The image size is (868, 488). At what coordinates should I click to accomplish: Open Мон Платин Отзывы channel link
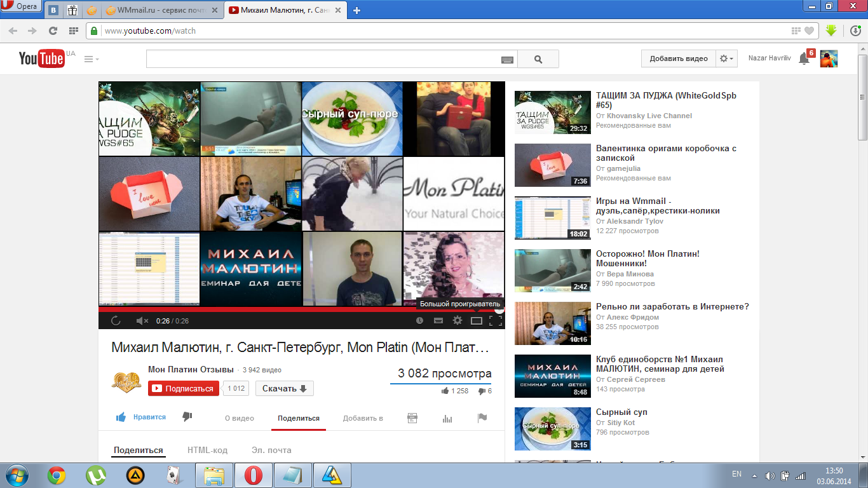pyautogui.click(x=191, y=369)
